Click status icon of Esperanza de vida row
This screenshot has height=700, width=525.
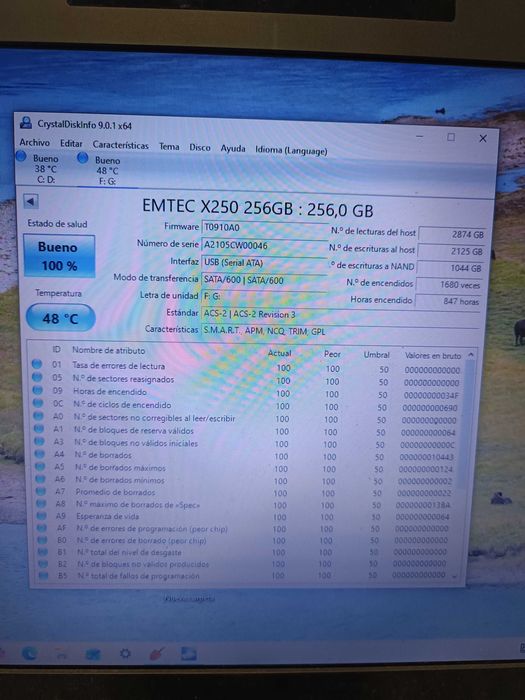[42, 516]
